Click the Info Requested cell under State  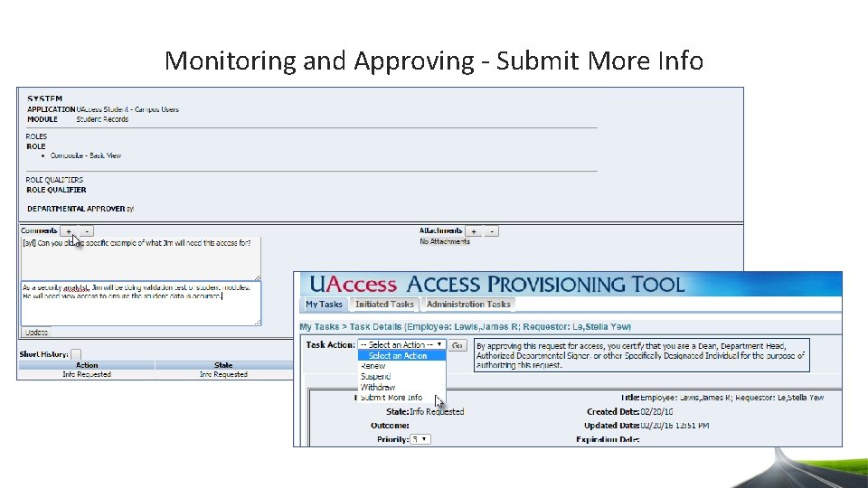pyautogui.click(x=223, y=374)
